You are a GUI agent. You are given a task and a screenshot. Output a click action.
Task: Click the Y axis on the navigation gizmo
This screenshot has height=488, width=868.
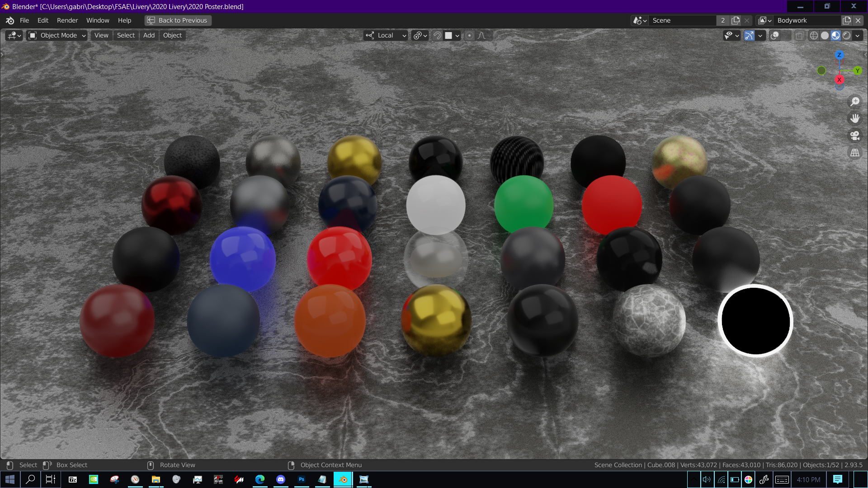(x=857, y=70)
